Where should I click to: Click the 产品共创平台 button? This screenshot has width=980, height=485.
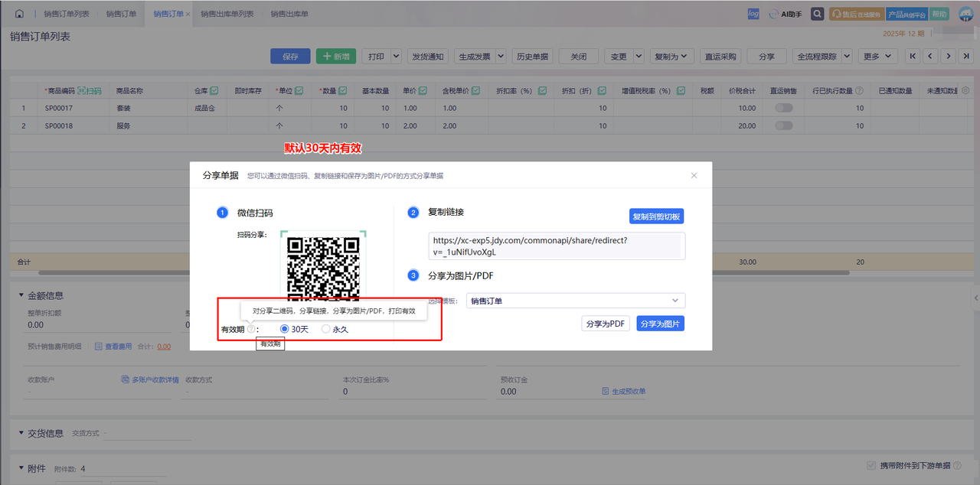(x=906, y=14)
